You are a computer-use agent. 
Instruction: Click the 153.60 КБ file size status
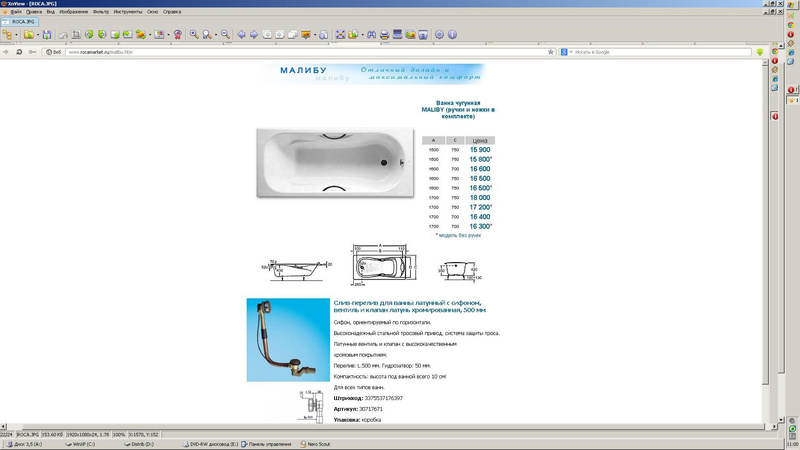point(53,435)
